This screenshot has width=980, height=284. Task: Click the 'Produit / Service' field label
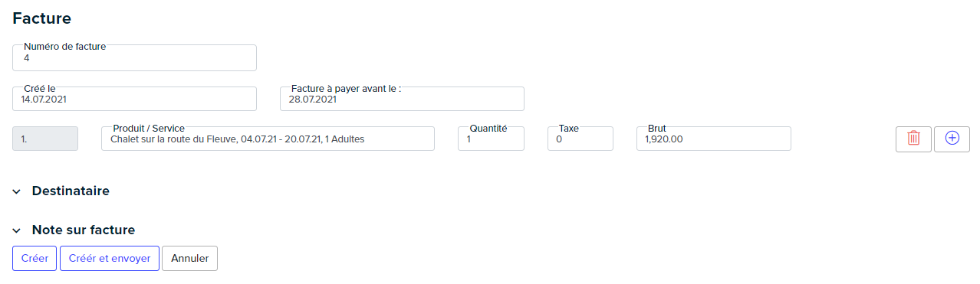click(x=149, y=128)
